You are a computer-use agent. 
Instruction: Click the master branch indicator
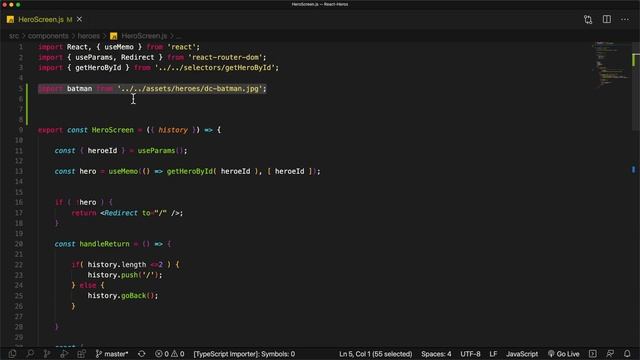tap(112, 354)
